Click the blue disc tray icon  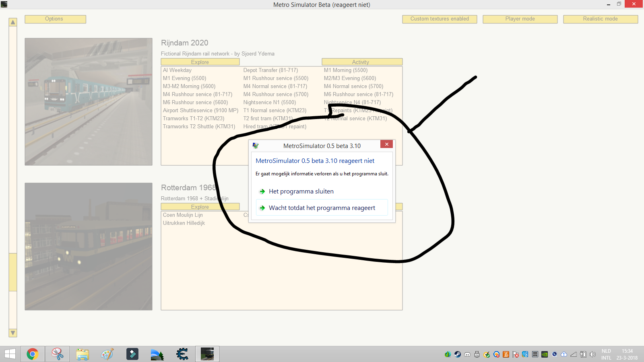click(x=554, y=354)
